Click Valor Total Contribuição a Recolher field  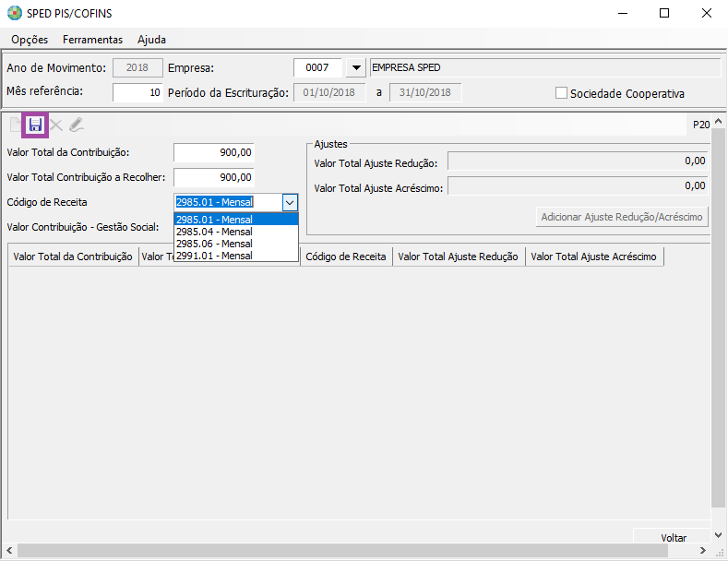point(213,177)
